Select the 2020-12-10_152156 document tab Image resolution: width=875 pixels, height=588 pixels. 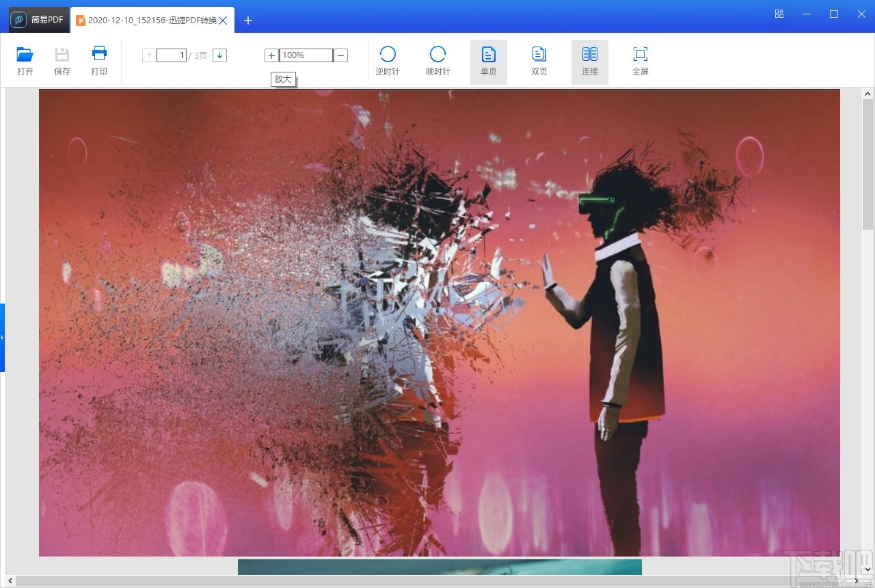[150, 20]
